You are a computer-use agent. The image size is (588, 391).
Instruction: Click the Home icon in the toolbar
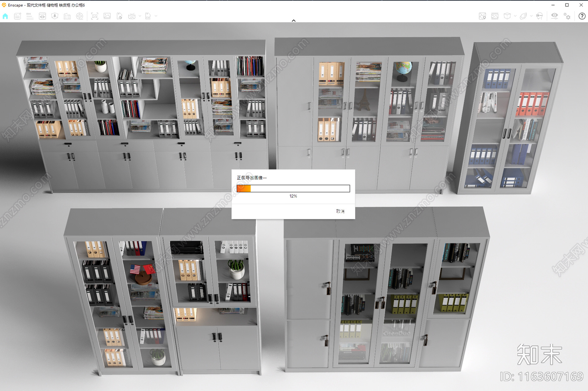pyautogui.click(x=5, y=16)
